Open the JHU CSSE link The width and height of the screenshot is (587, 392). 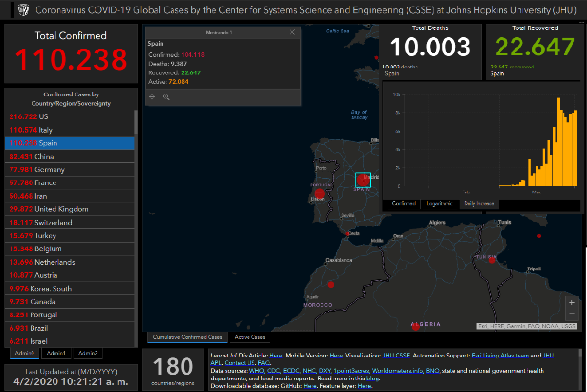coord(396,356)
